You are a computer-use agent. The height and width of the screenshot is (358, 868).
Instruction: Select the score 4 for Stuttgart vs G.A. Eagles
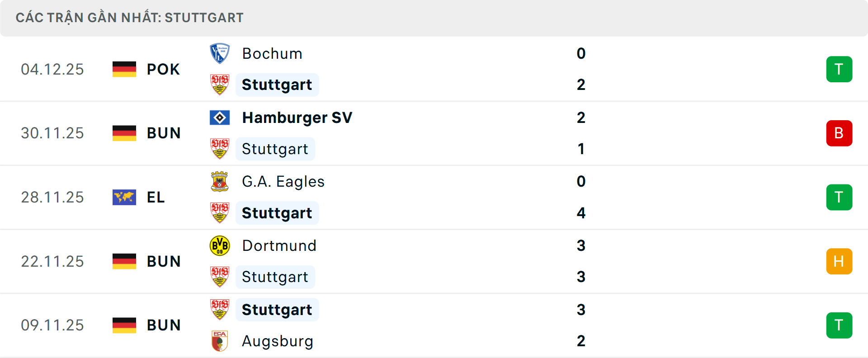581,213
